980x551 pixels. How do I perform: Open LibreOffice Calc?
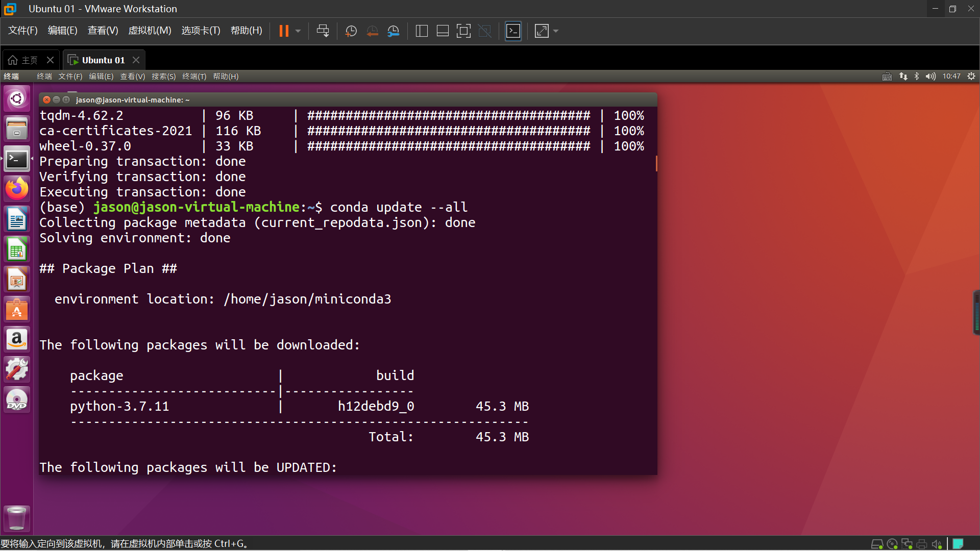pyautogui.click(x=17, y=249)
